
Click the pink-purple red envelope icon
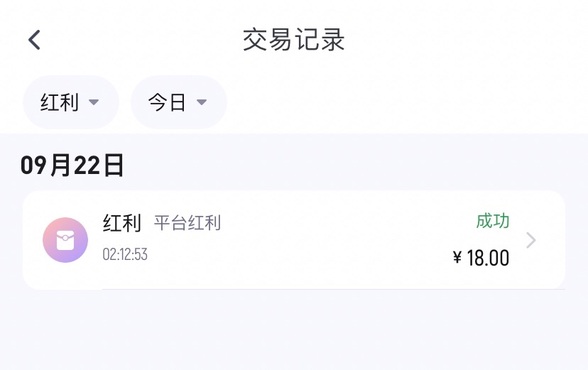point(65,240)
